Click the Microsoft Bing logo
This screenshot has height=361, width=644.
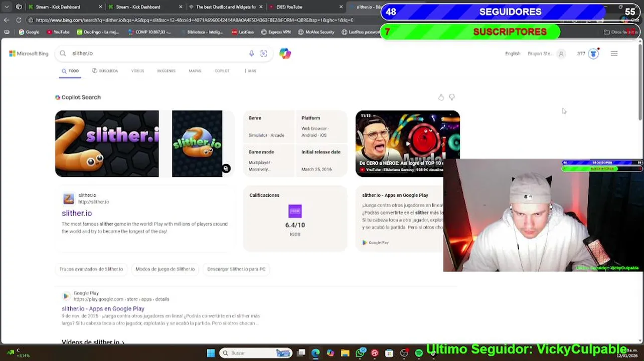(29, 54)
